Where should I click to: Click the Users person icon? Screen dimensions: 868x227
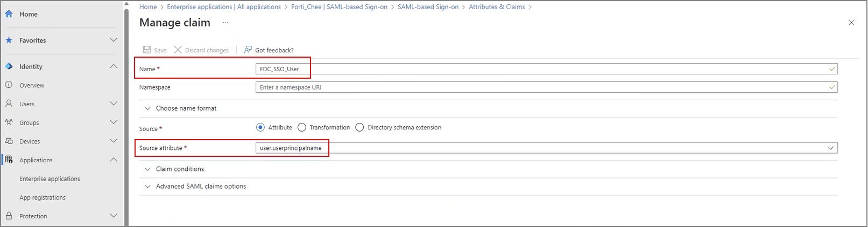click(x=9, y=104)
